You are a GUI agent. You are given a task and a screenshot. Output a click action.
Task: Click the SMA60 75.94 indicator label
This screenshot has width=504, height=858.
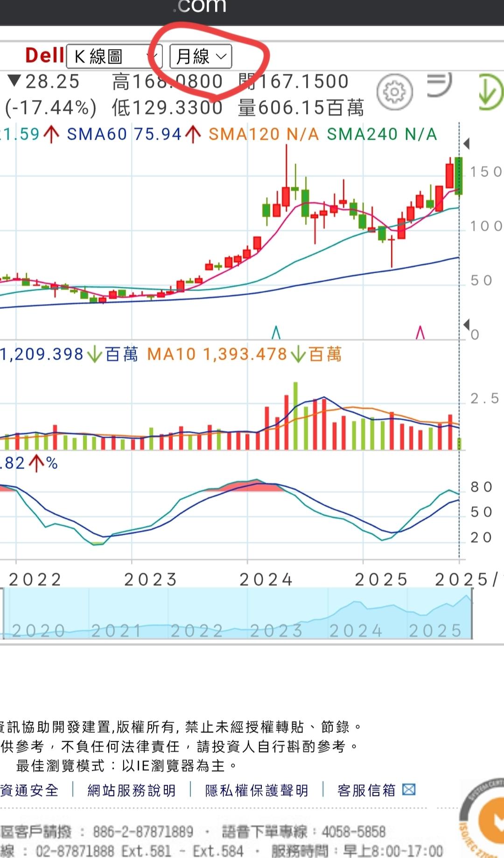(124, 135)
